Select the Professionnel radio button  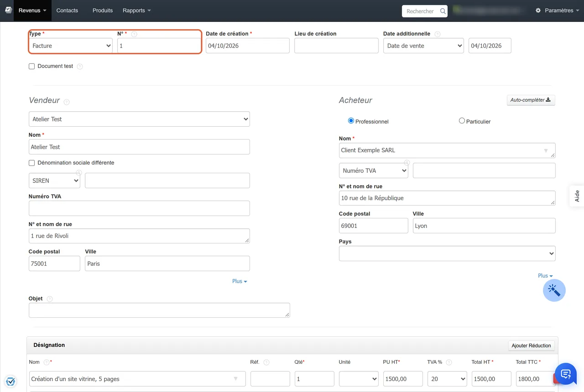tap(351, 121)
